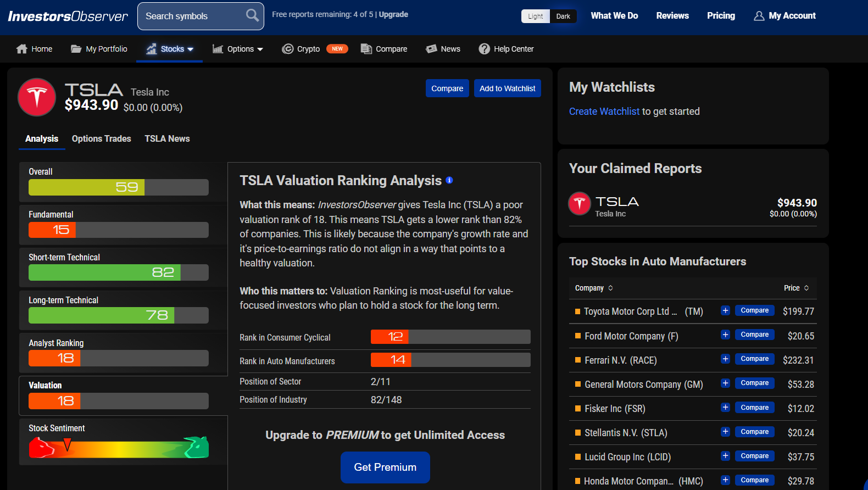Image resolution: width=868 pixels, height=490 pixels.
Task: Select the Overall score bar showing 59
Action: [x=119, y=187]
